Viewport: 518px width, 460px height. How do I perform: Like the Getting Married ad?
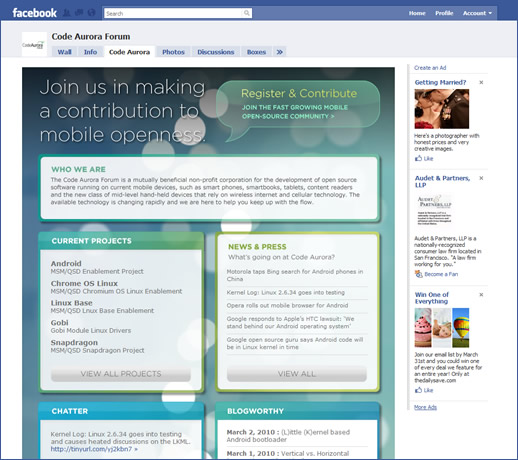(424, 158)
